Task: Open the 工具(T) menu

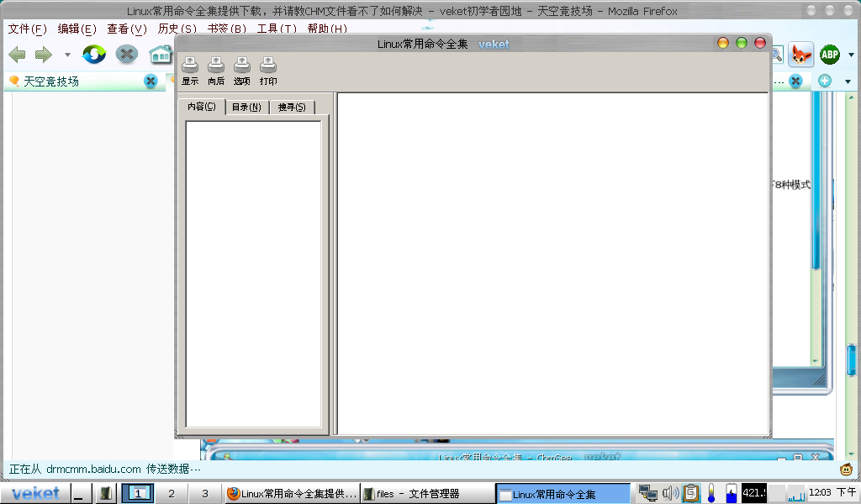Action: tap(277, 29)
